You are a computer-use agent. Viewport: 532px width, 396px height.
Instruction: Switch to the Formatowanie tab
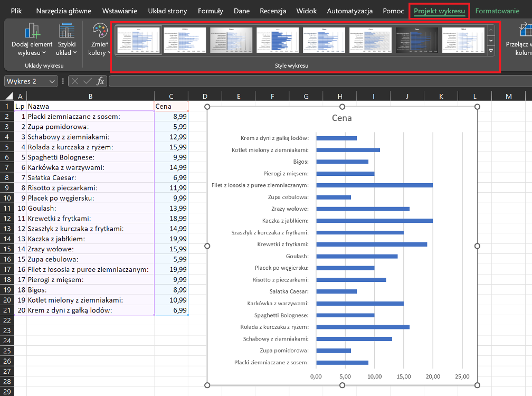497,11
